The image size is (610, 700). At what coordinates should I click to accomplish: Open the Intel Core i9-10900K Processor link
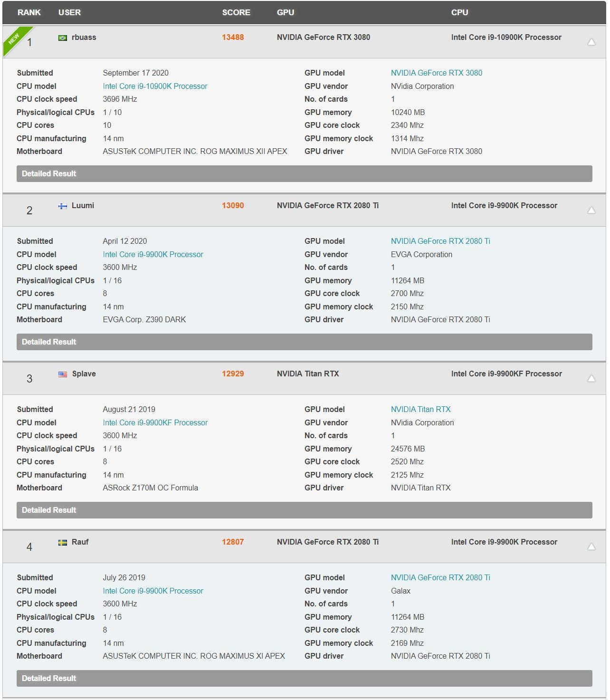click(x=155, y=86)
